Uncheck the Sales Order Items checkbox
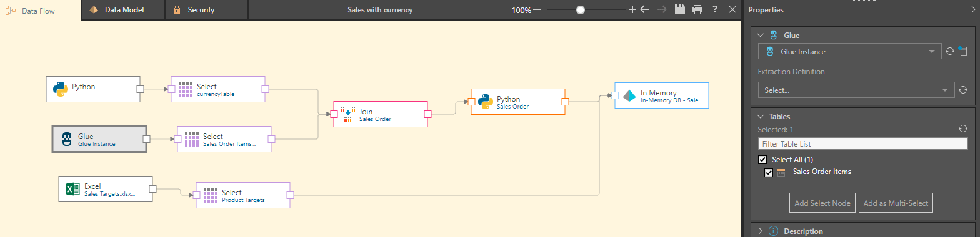Viewport: 980px width, 237px height. coord(769,172)
